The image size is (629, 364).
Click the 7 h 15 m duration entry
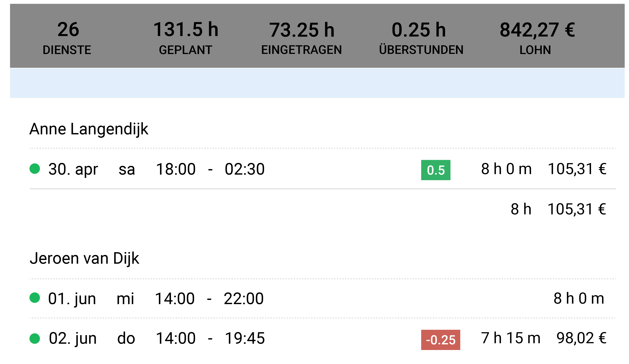510,338
